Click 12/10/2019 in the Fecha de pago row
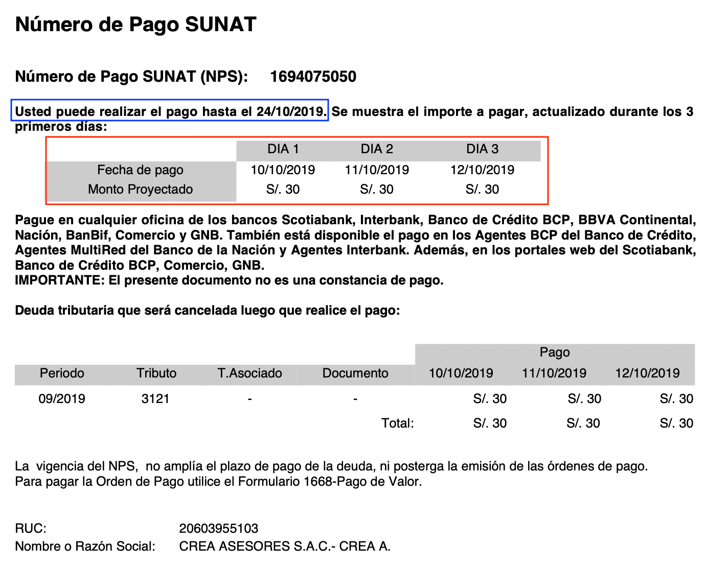 [482, 170]
